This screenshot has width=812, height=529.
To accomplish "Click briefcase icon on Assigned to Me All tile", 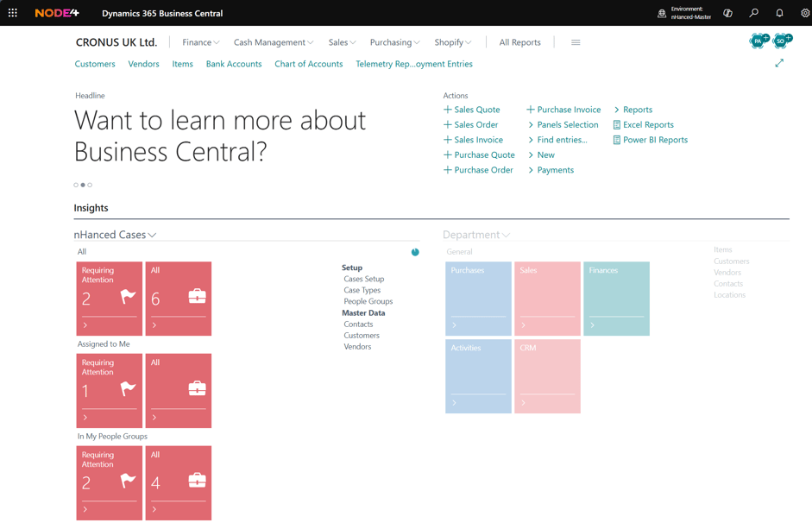I will coord(197,388).
